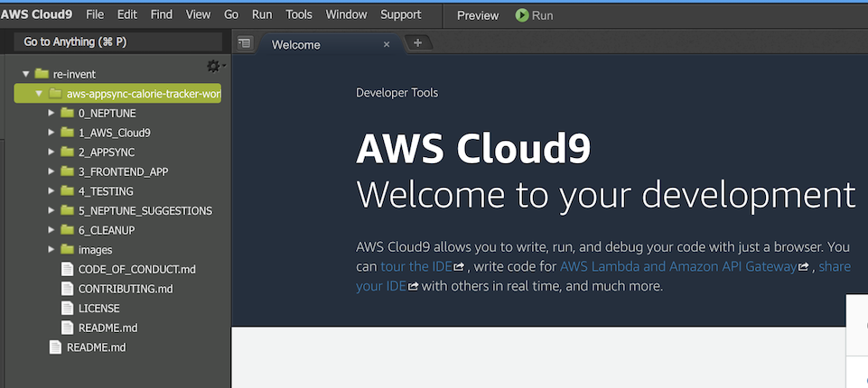The height and width of the screenshot is (388, 868).
Task: Open the Edit menu
Action: (x=126, y=15)
